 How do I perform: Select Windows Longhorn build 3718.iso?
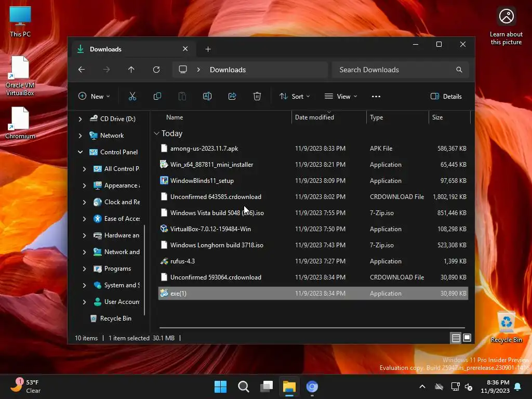tap(313, 245)
